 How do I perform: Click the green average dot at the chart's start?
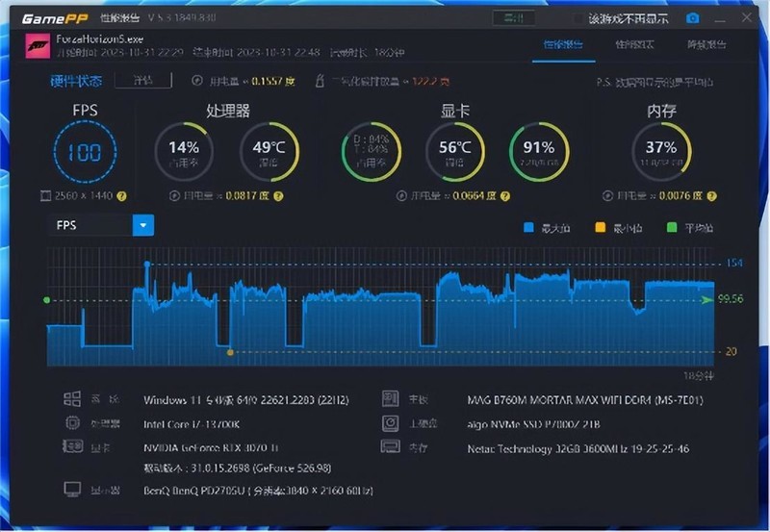(x=46, y=300)
